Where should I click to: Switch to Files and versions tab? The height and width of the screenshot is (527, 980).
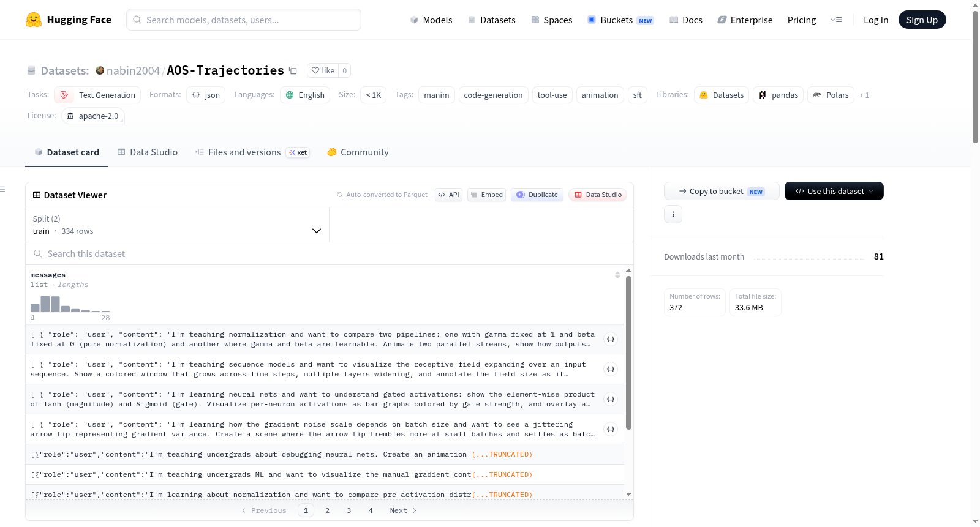252,152
